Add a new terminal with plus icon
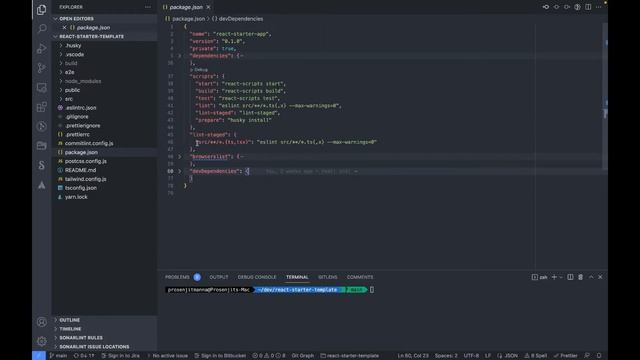640x360 pixels. click(554, 277)
